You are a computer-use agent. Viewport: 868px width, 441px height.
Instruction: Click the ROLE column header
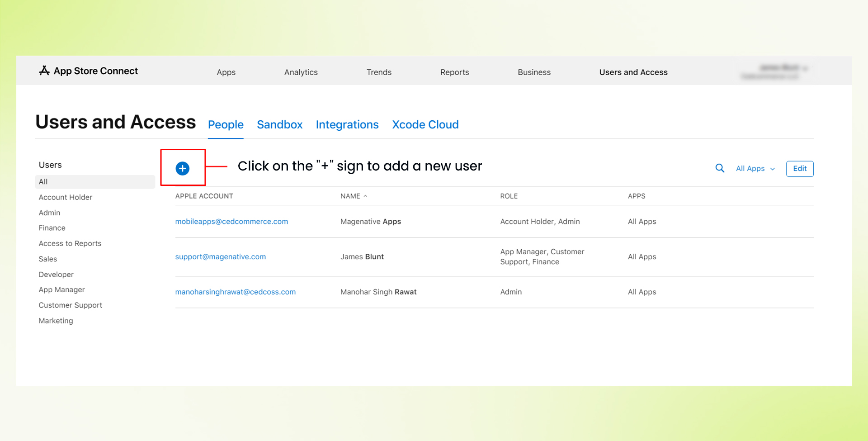click(x=509, y=196)
